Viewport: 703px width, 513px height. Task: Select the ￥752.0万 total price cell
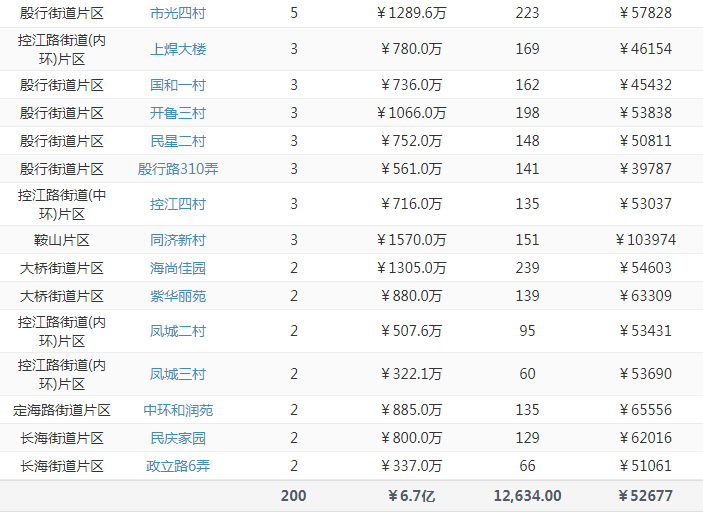click(x=411, y=141)
